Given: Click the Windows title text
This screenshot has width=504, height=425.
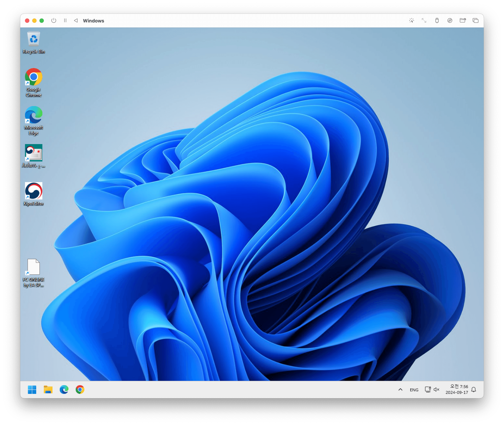Looking at the screenshot, I should [93, 21].
